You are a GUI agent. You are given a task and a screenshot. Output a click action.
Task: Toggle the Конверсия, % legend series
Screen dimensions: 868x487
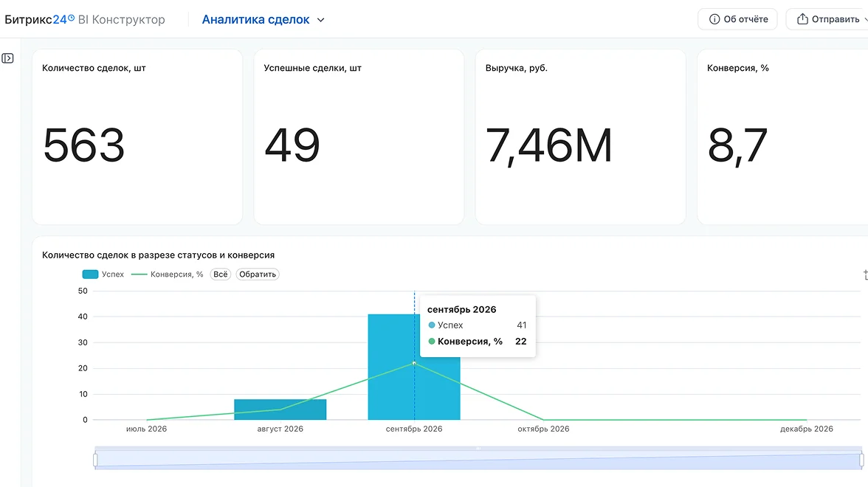tap(167, 274)
